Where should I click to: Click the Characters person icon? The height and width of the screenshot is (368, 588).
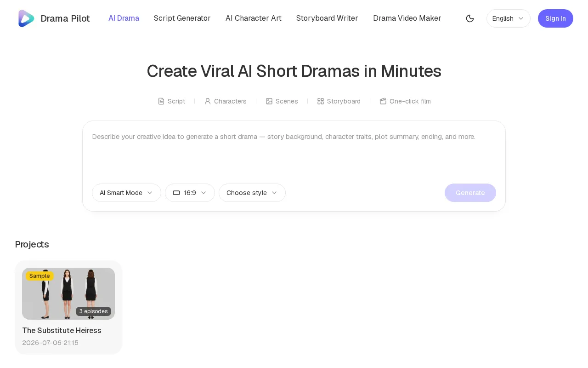pyautogui.click(x=208, y=101)
